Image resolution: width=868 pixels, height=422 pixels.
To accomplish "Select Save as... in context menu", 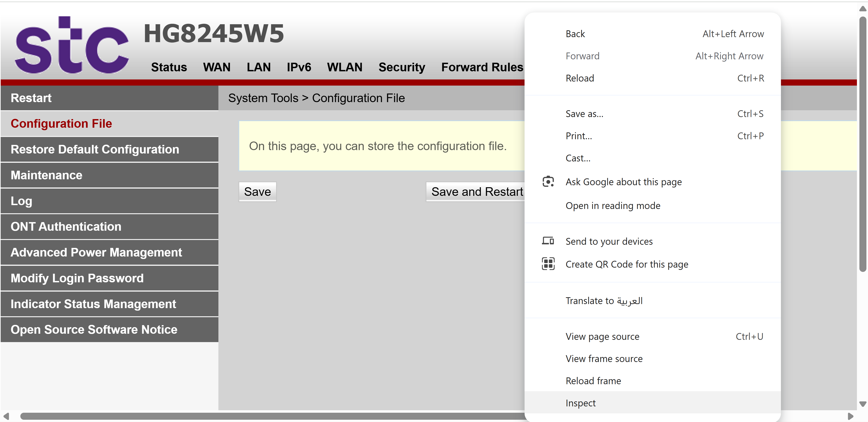I will point(584,114).
